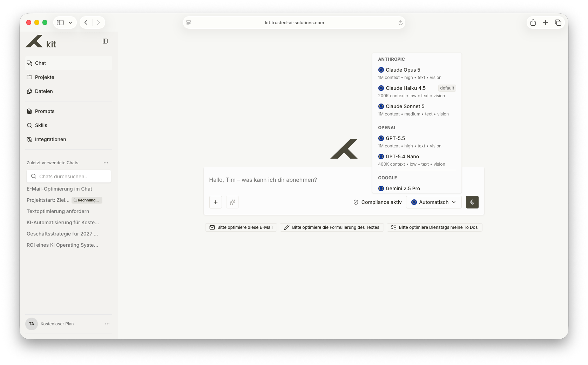The image size is (588, 365).
Task: Use suggestion Bitte optimiere diese E-Mail
Action: (241, 227)
